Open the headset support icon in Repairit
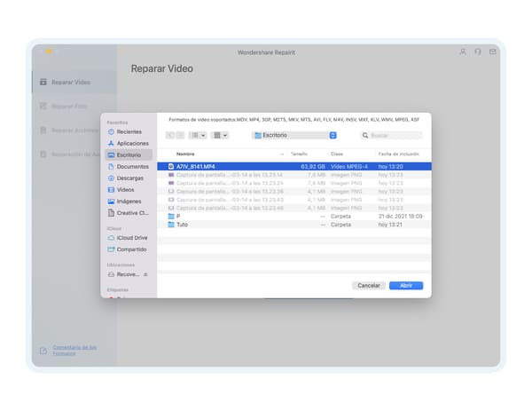This screenshot has width=532, height=411. tap(478, 52)
